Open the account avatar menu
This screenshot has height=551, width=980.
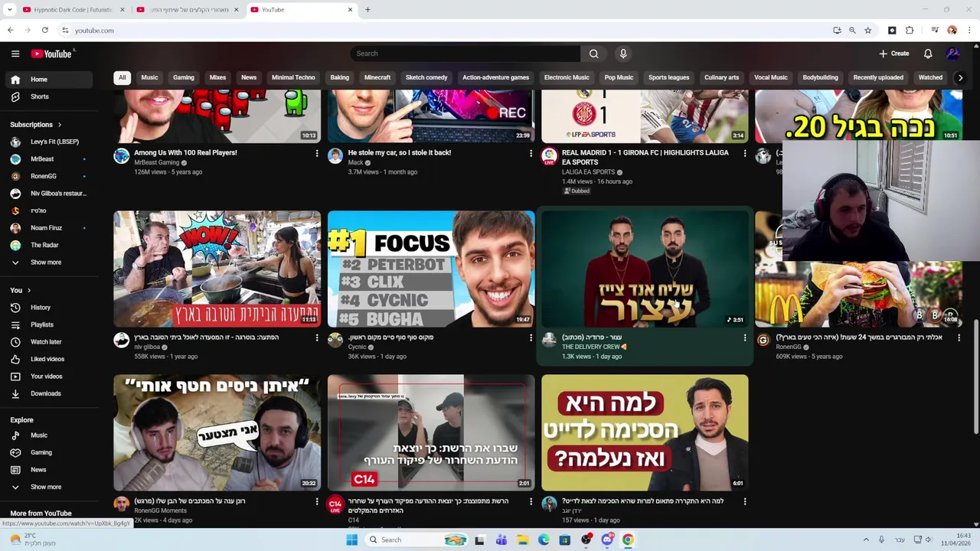coord(953,54)
